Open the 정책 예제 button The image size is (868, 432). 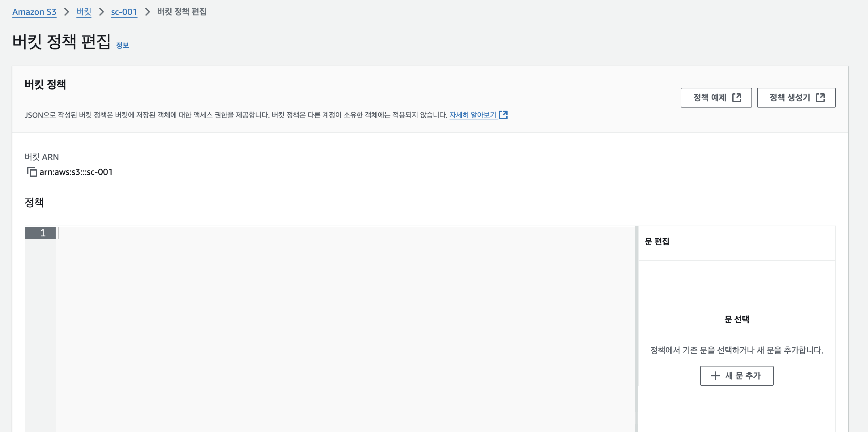(716, 97)
